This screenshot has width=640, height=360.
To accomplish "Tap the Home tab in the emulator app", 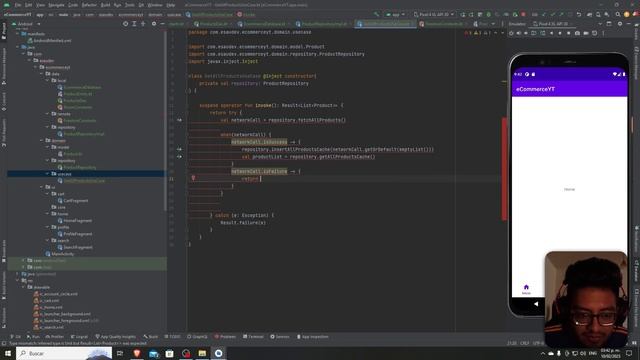I will [526, 289].
